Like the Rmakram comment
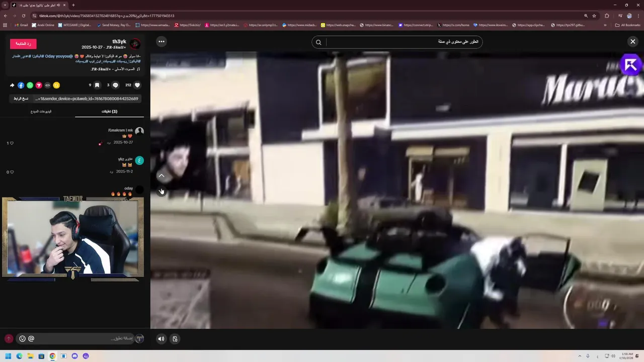Image resolution: width=644 pixels, height=362 pixels. point(11,143)
